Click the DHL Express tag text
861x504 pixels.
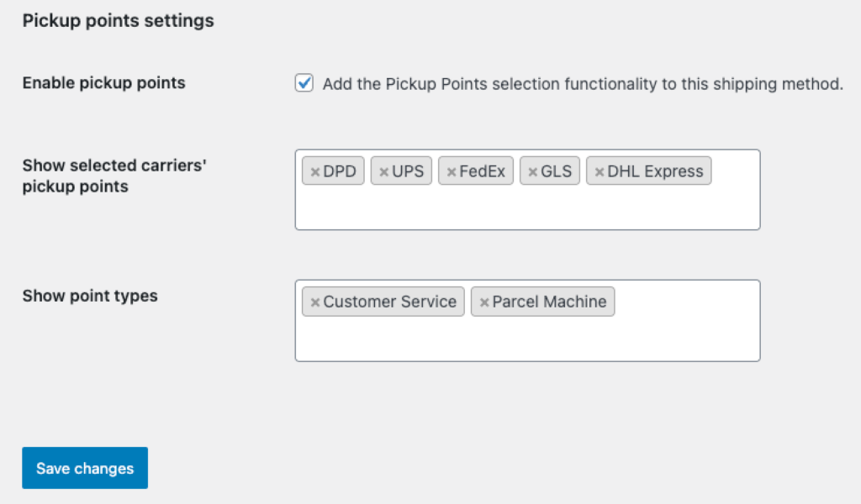(x=655, y=171)
